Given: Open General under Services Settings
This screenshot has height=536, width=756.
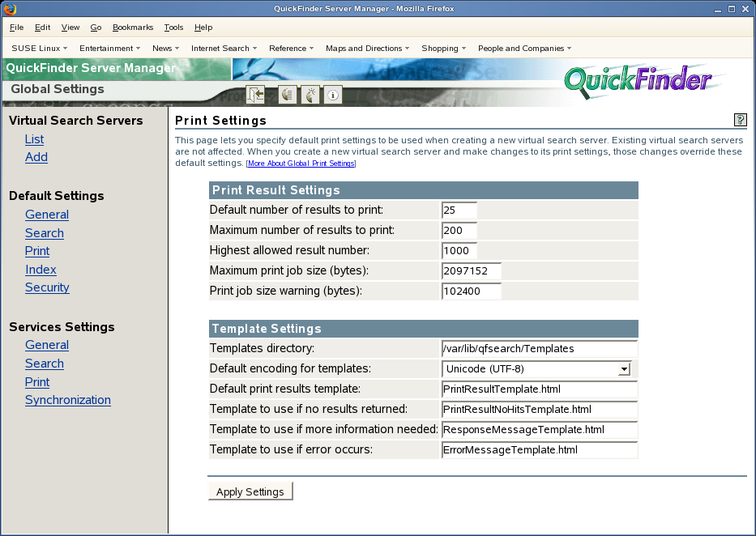Looking at the screenshot, I should 47,345.
